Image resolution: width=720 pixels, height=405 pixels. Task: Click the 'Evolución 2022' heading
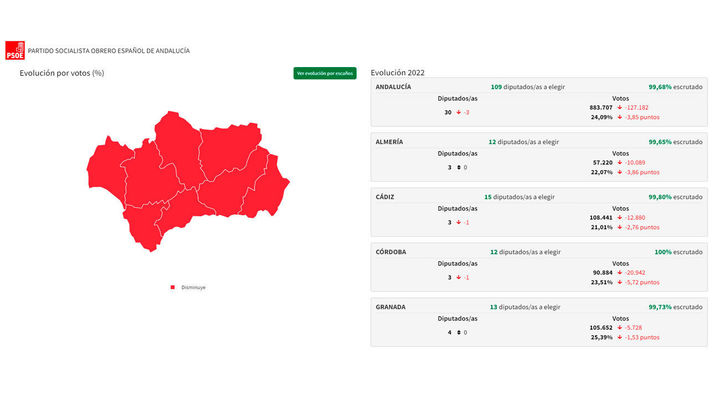coord(397,73)
